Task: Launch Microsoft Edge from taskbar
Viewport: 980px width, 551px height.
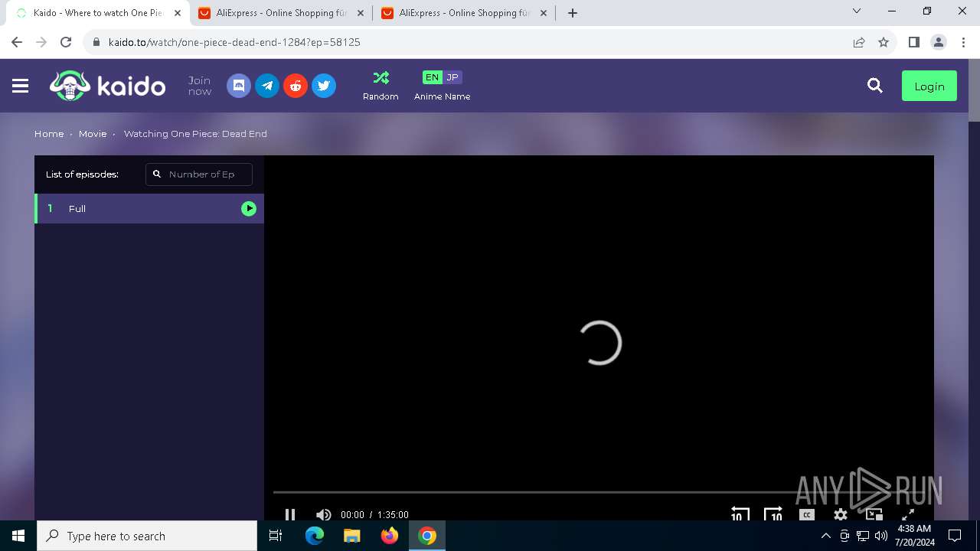Action: tap(315, 536)
